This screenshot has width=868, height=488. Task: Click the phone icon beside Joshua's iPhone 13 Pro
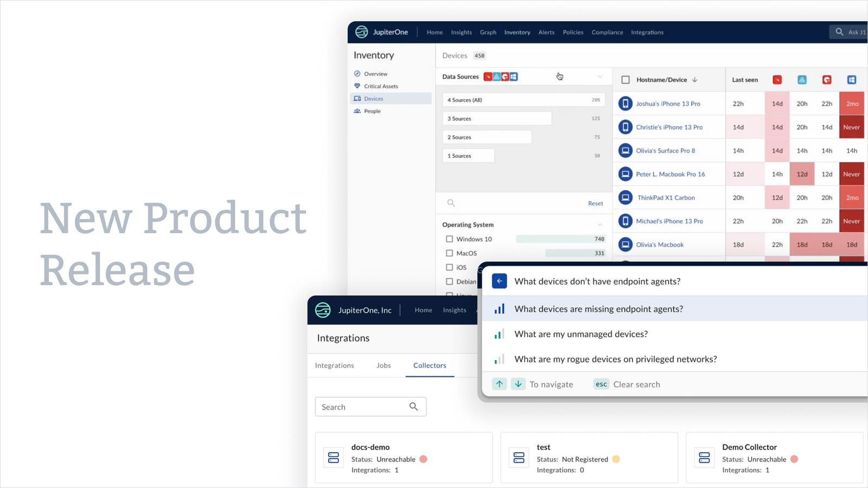626,104
